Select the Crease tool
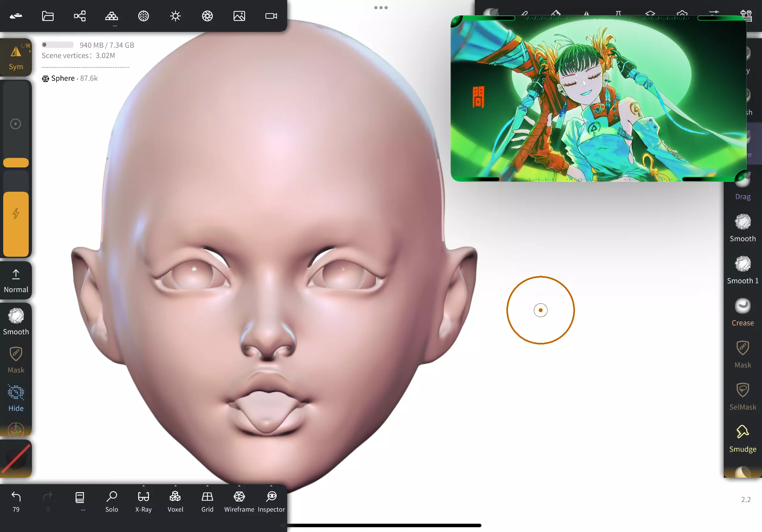The image size is (762, 532). 743,313
